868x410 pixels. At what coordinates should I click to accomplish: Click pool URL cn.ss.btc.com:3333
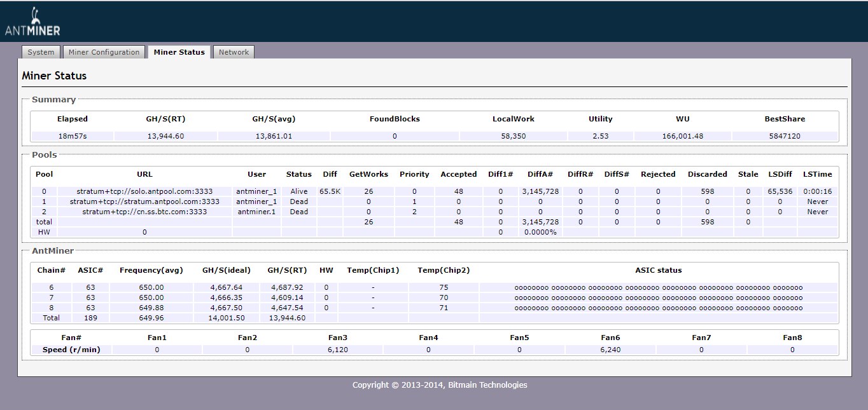[x=144, y=212]
